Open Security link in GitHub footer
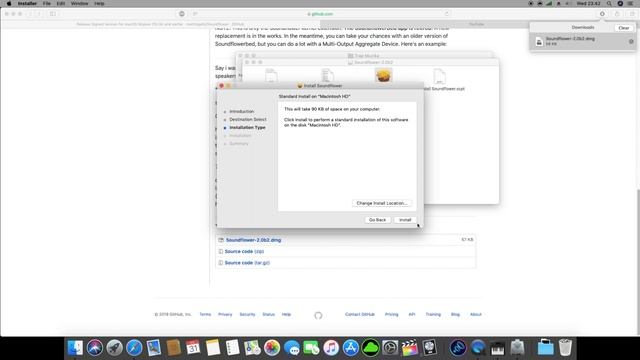 click(247, 314)
